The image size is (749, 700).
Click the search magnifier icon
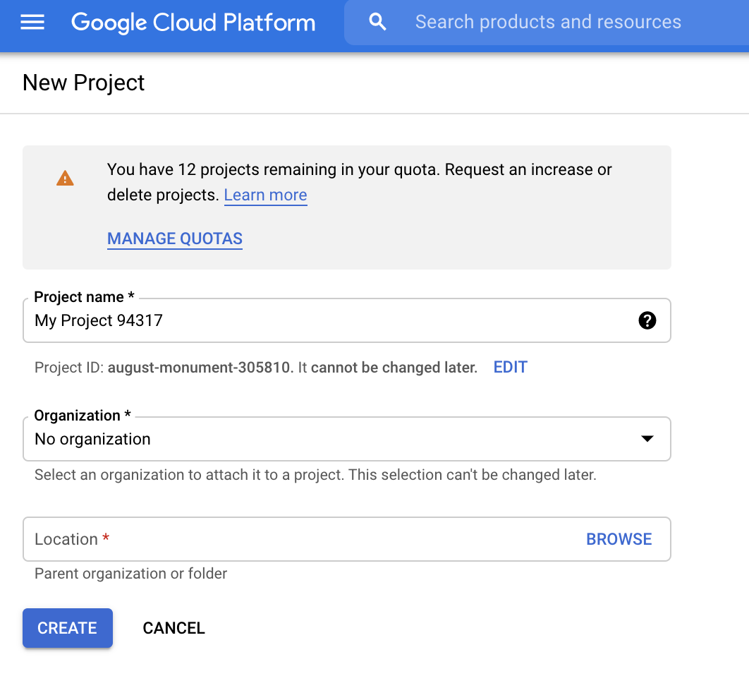(378, 23)
